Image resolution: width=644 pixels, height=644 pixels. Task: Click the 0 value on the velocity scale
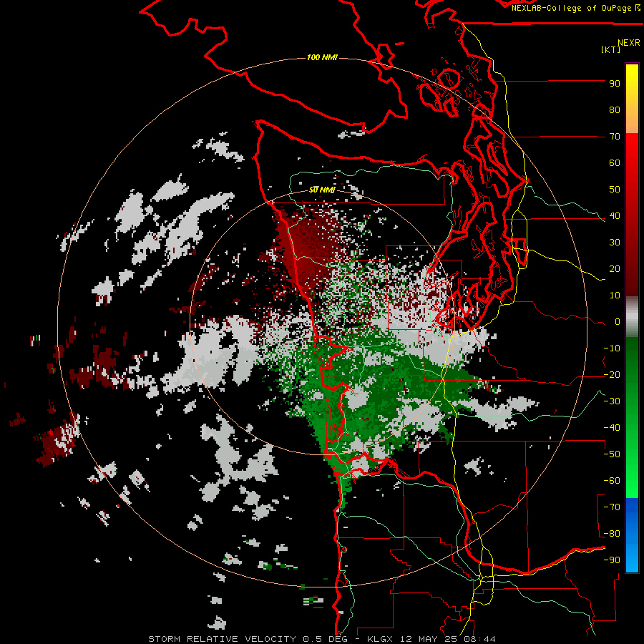(x=618, y=322)
